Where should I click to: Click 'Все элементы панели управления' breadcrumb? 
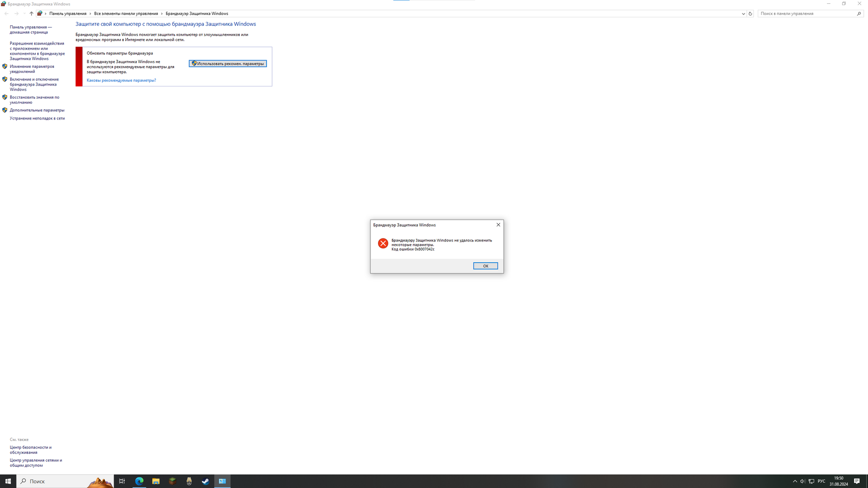pos(126,14)
